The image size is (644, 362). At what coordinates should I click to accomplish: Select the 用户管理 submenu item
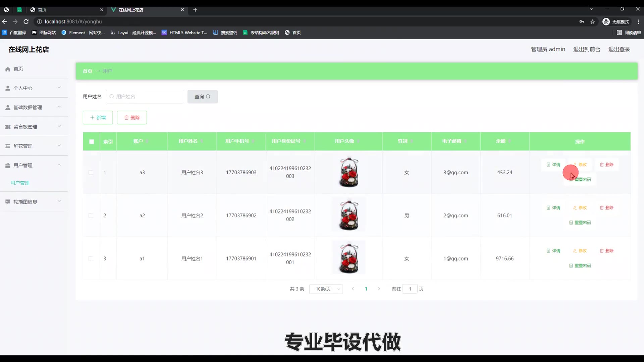coord(20,183)
